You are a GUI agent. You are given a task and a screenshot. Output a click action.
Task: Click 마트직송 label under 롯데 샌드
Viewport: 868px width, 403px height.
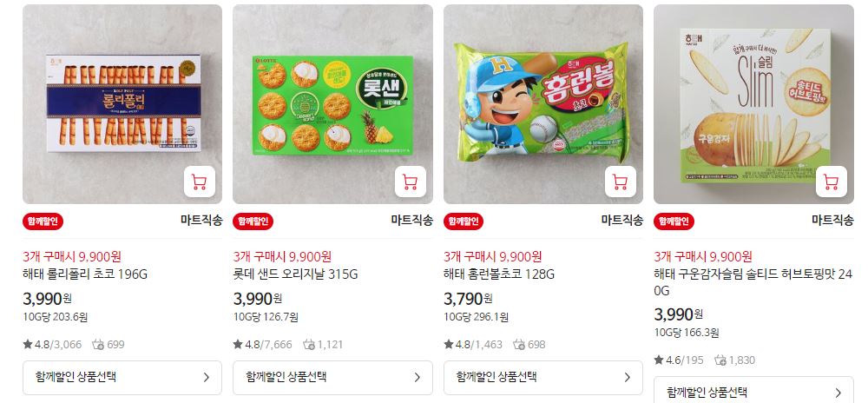(x=411, y=221)
